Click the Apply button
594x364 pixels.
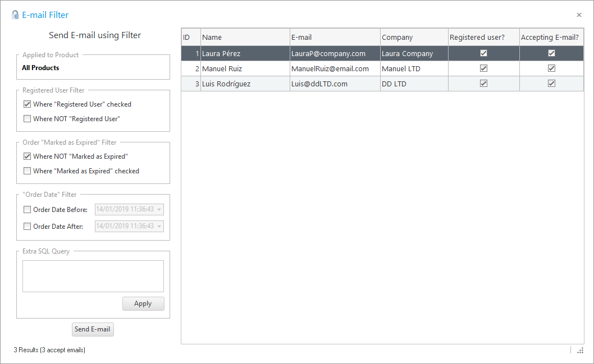[x=143, y=303]
